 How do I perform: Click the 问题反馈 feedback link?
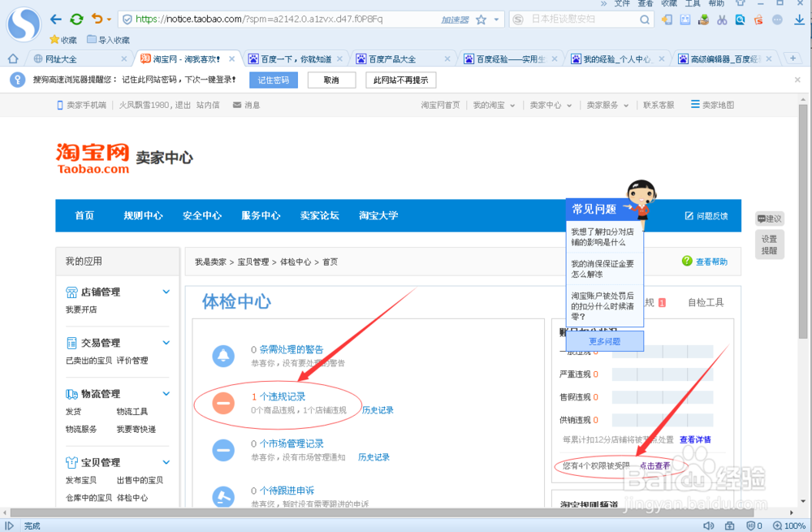pyautogui.click(x=706, y=216)
